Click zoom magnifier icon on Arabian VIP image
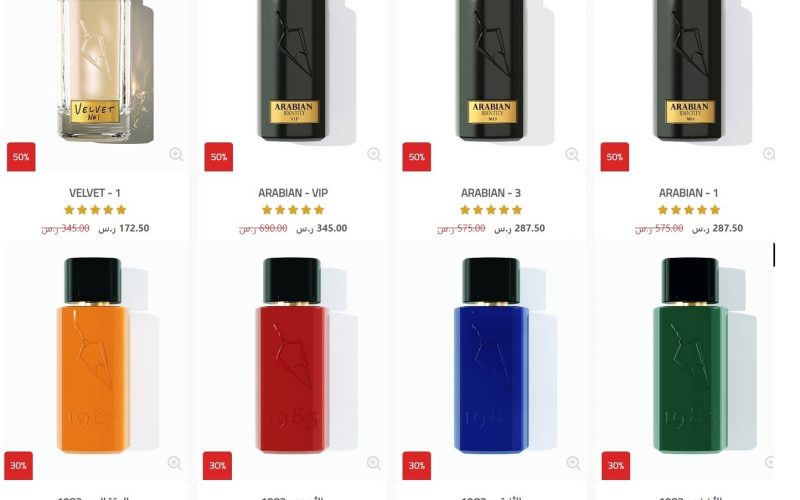 (374, 154)
